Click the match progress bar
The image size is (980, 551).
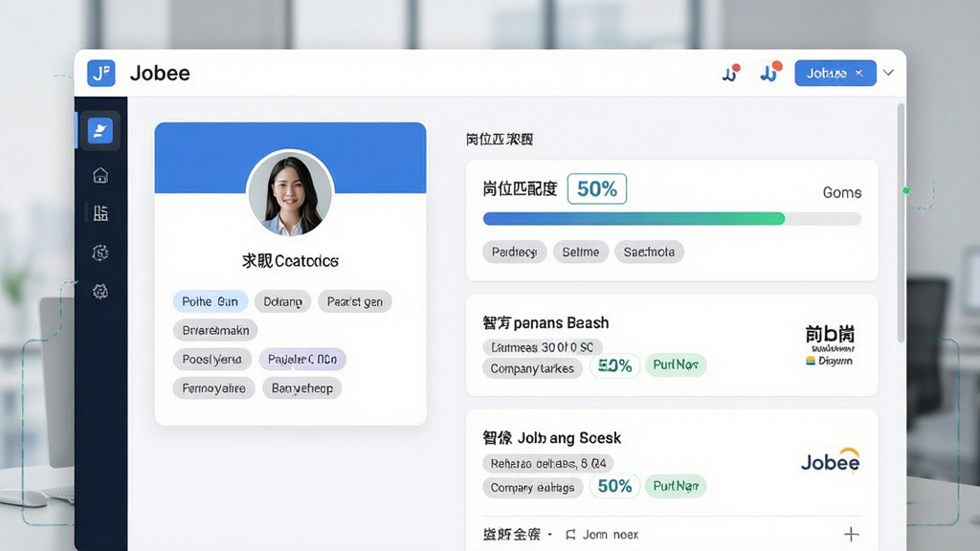pos(672,219)
